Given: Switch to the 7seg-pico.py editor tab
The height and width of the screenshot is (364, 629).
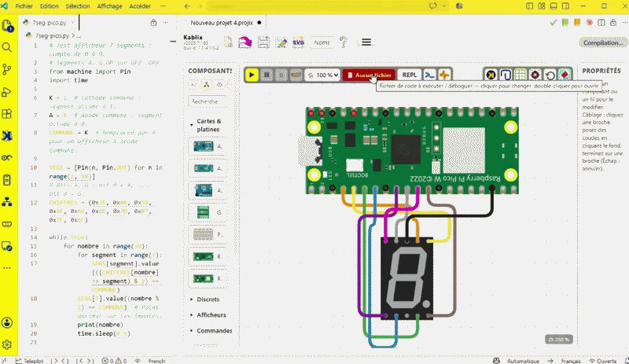Looking at the screenshot, I should (x=49, y=23).
